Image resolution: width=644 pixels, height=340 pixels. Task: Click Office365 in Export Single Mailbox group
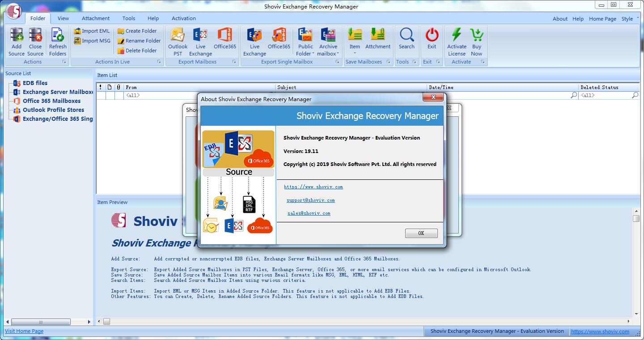279,38
